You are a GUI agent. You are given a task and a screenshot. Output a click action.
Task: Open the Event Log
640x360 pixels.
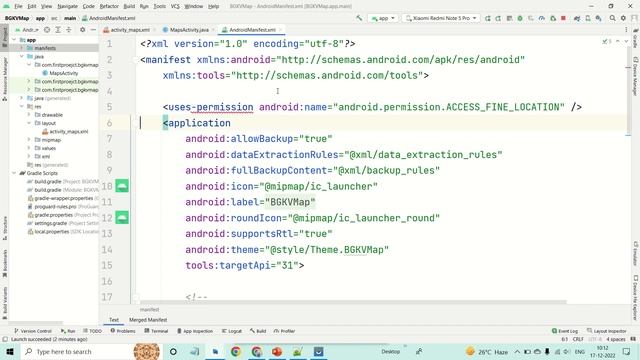565,331
